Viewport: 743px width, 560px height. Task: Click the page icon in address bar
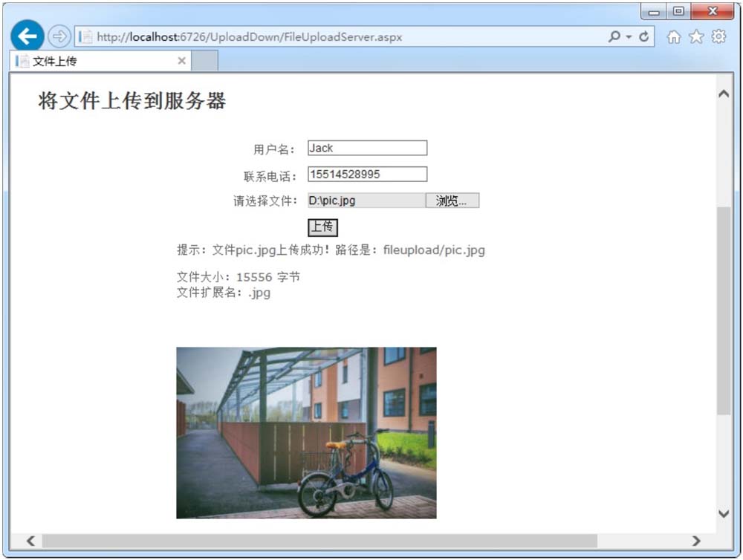[x=85, y=37]
